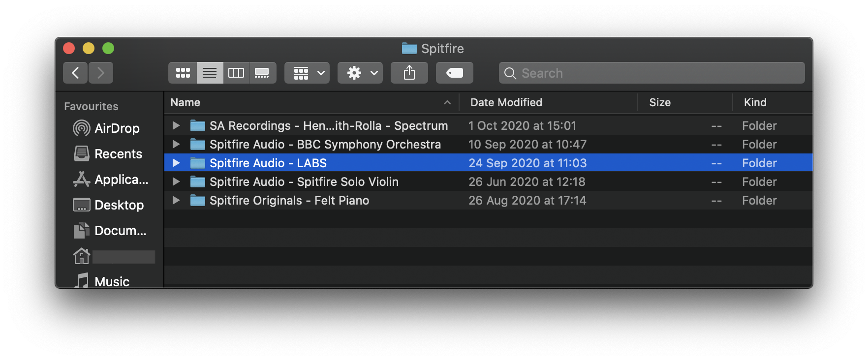The height and width of the screenshot is (361, 868).
Task: Expand the BBC Symphony Orchestra folder
Action: [176, 144]
